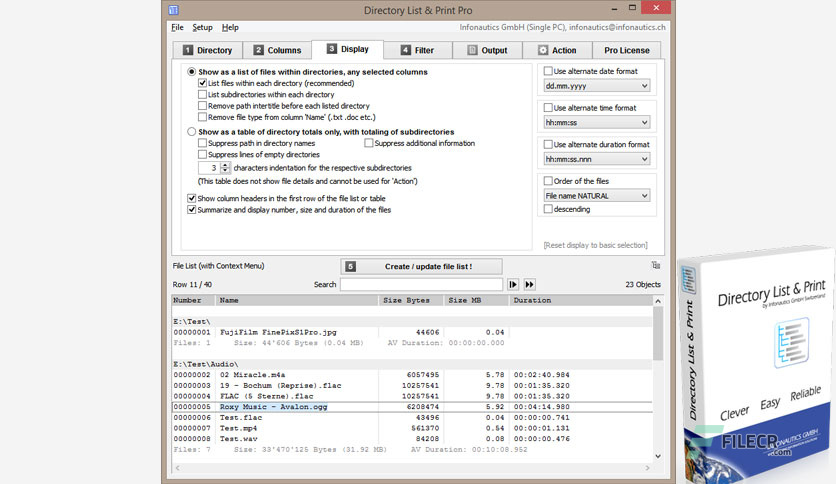The width and height of the screenshot is (836, 484).
Task: Open the Setup menu
Action: point(202,27)
